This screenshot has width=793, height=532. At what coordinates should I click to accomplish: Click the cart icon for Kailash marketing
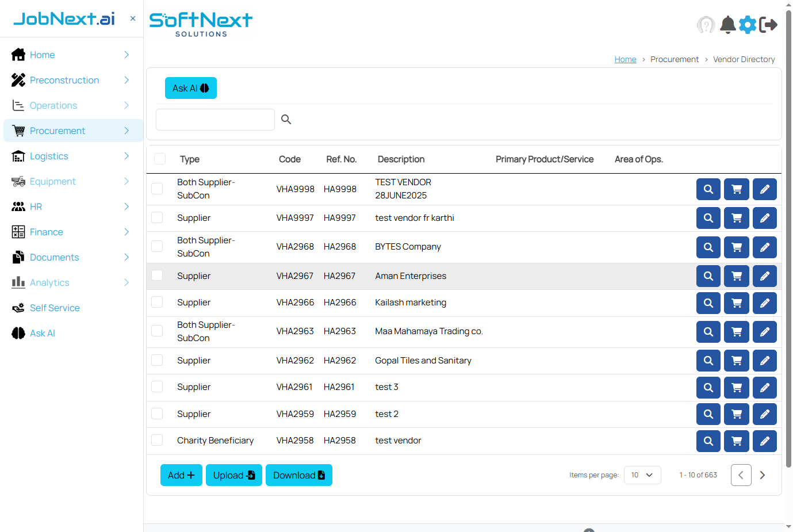pos(736,303)
